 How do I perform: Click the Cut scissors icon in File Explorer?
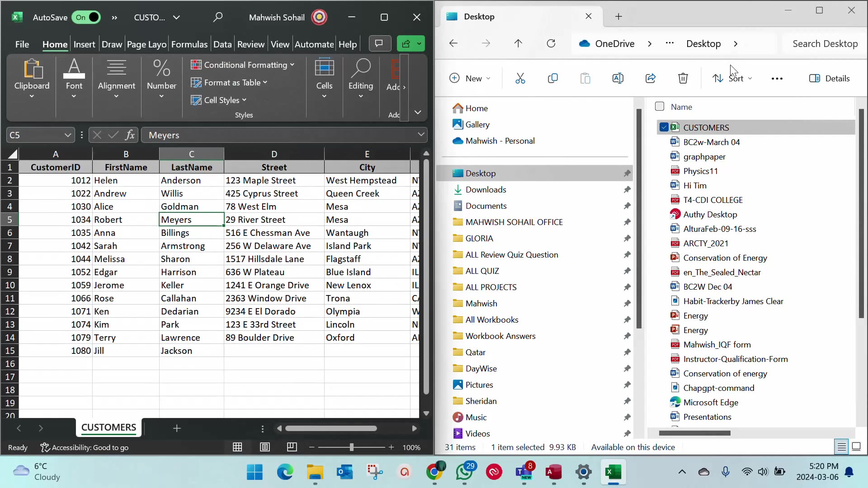coord(520,79)
